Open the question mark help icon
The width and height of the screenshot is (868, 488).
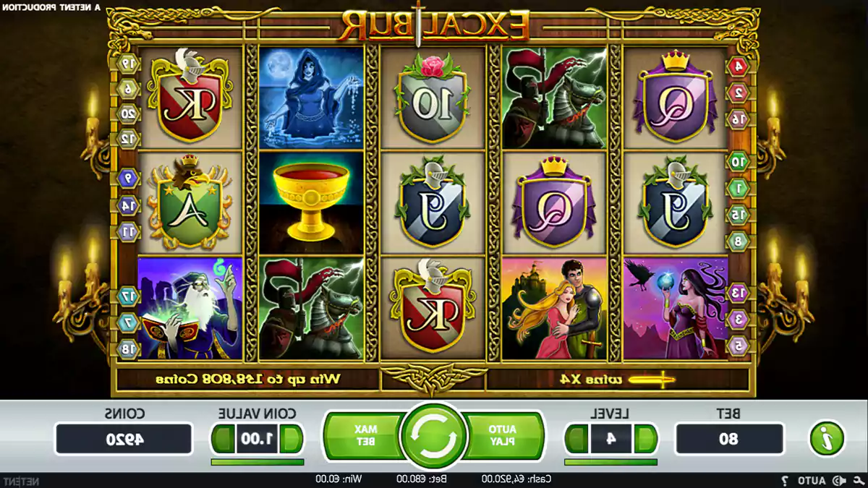coord(784,481)
